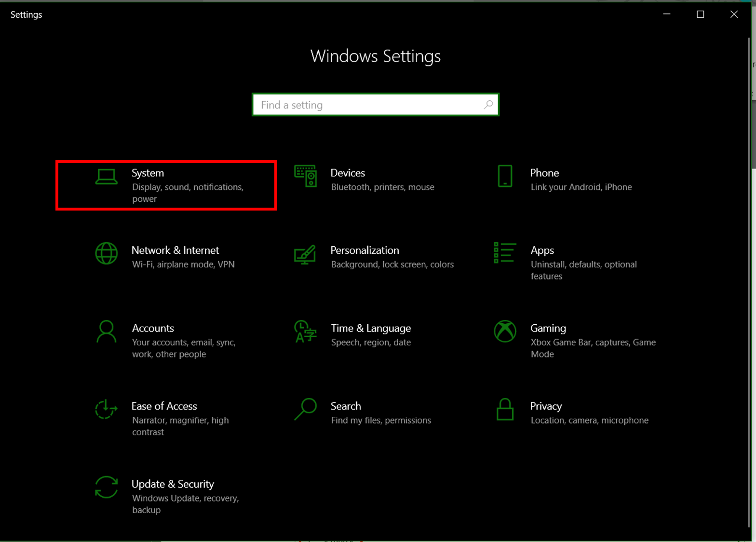Open the Update & Security title

[173, 484]
